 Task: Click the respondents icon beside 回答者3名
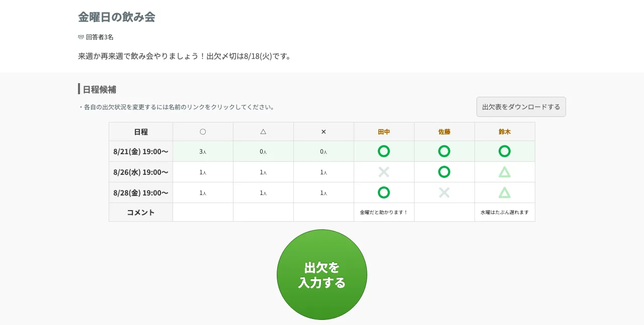point(81,37)
